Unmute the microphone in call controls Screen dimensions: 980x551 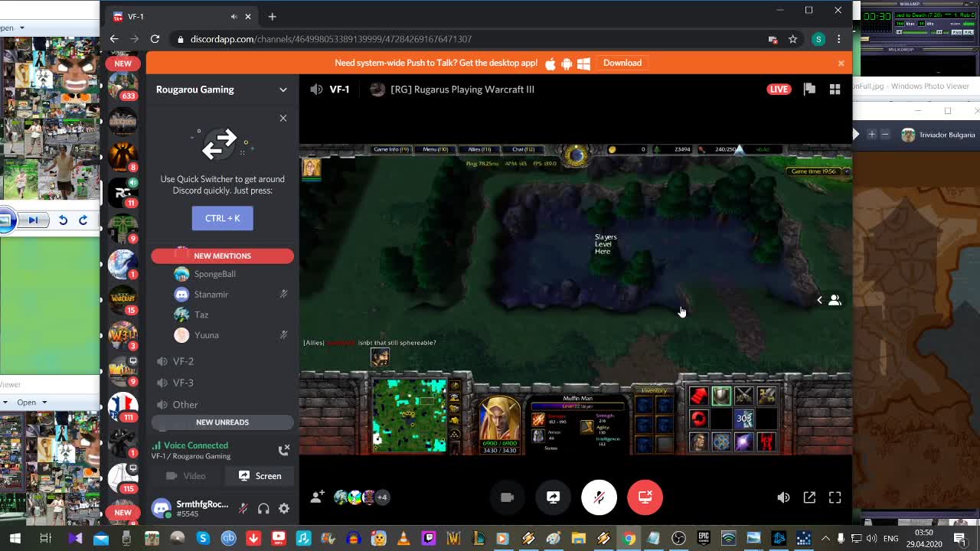(599, 497)
